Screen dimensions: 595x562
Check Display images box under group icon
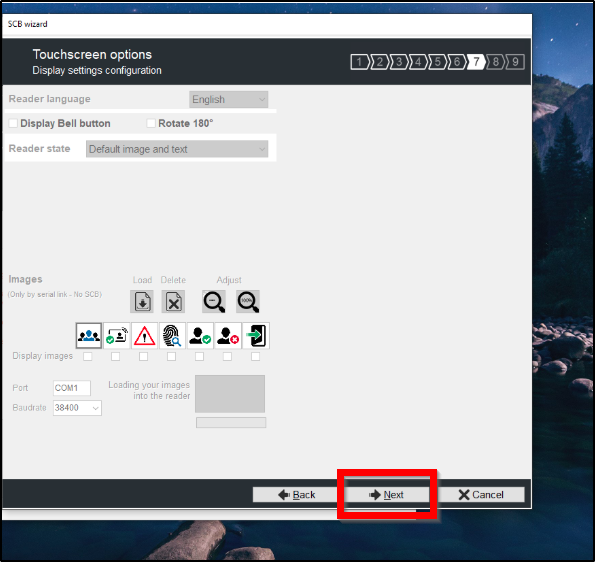tap(88, 356)
